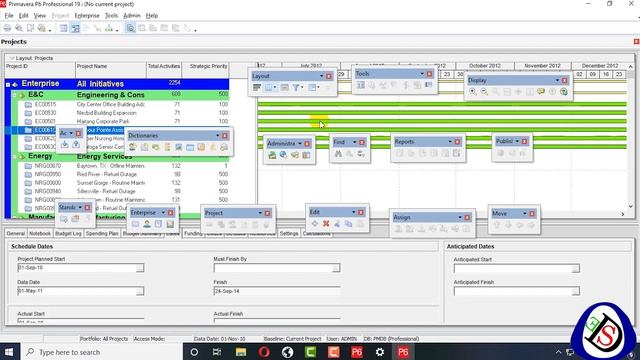
Task: Switch to the Budget Log tab
Action: [68, 233]
